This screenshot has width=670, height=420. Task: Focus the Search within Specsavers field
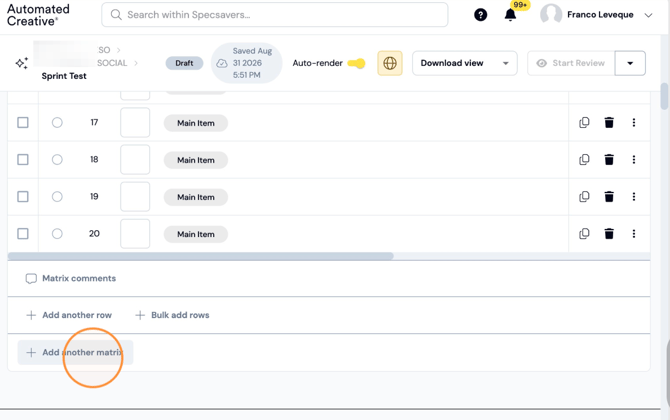(275, 15)
